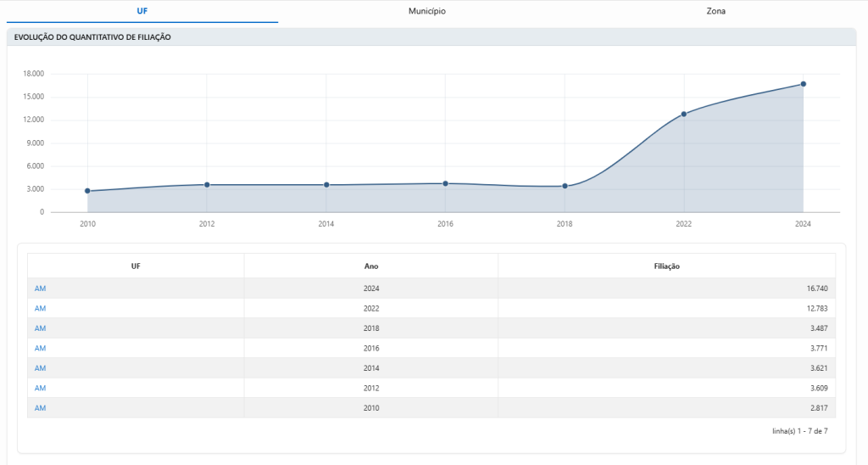Switch to the UF tab
The height and width of the screenshot is (465, 868).
[x=142, y=11]
